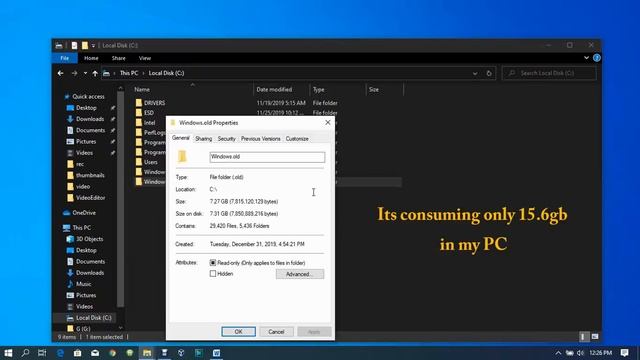Open taskbar search magnifier

point(25,353)
